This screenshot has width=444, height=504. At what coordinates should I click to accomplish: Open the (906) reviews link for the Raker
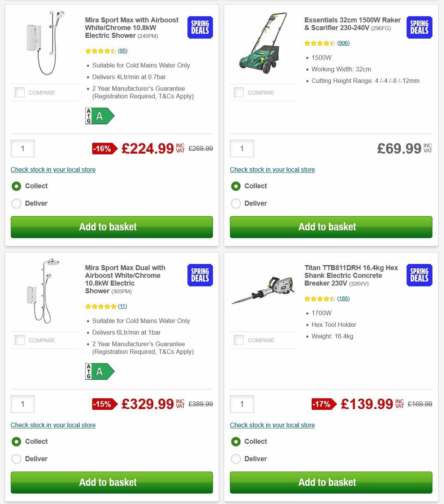pos(343,43)
